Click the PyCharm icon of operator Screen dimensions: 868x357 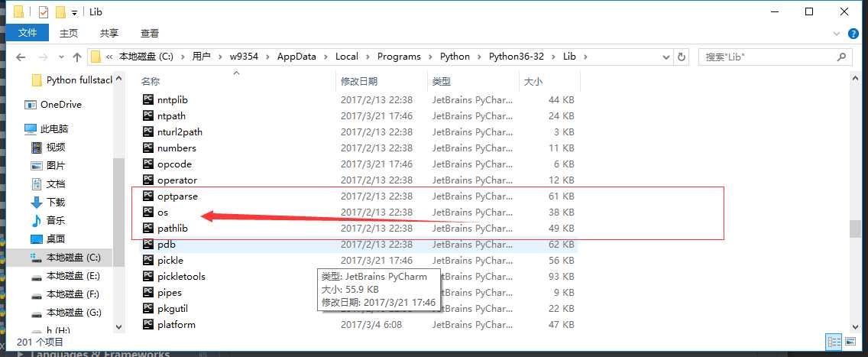147,180
